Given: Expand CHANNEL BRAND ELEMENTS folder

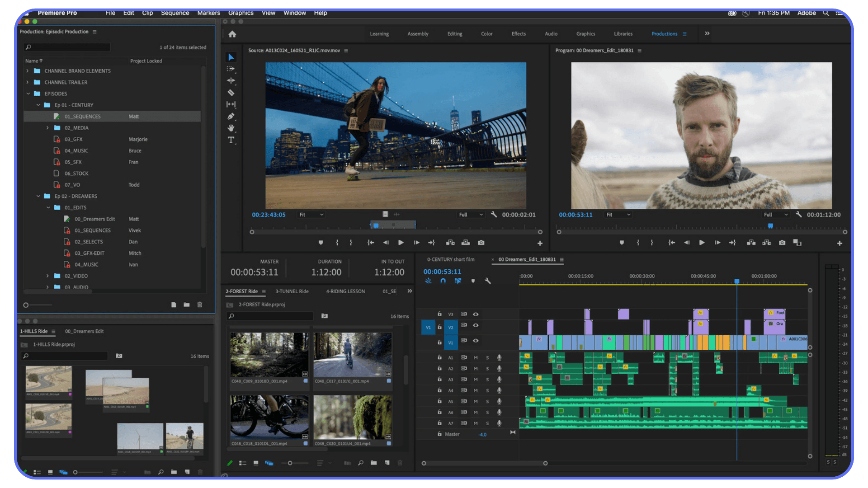Looking at the screenshot, I should [28, 71].
